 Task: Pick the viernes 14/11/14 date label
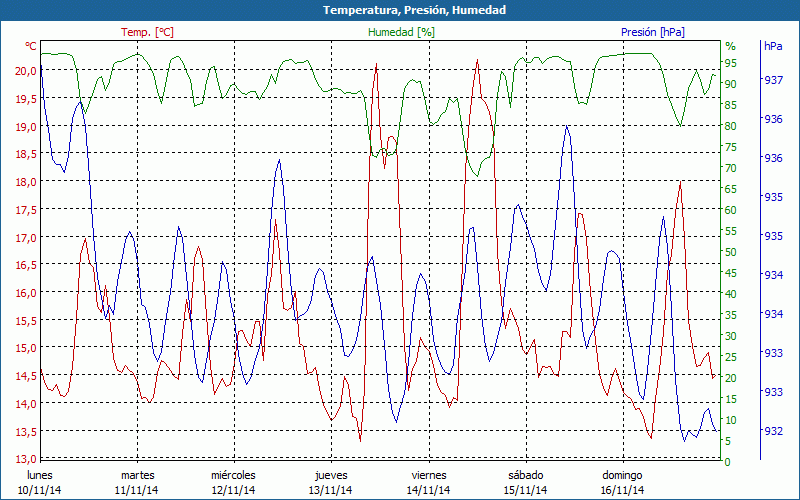428,482
